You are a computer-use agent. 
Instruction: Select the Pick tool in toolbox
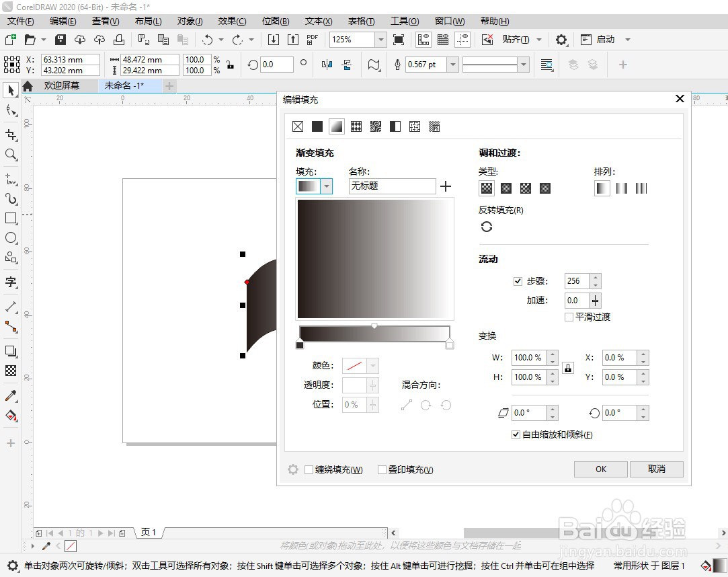click(x=11, y=90)
